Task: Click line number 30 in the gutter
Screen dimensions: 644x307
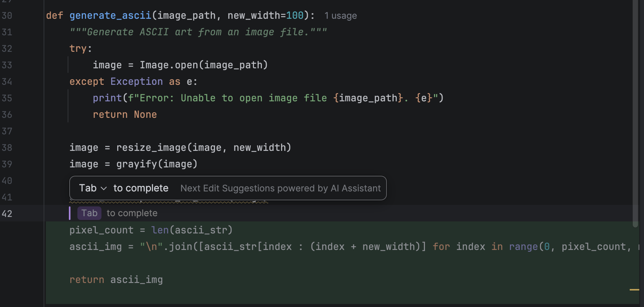Action: [7, 16]
